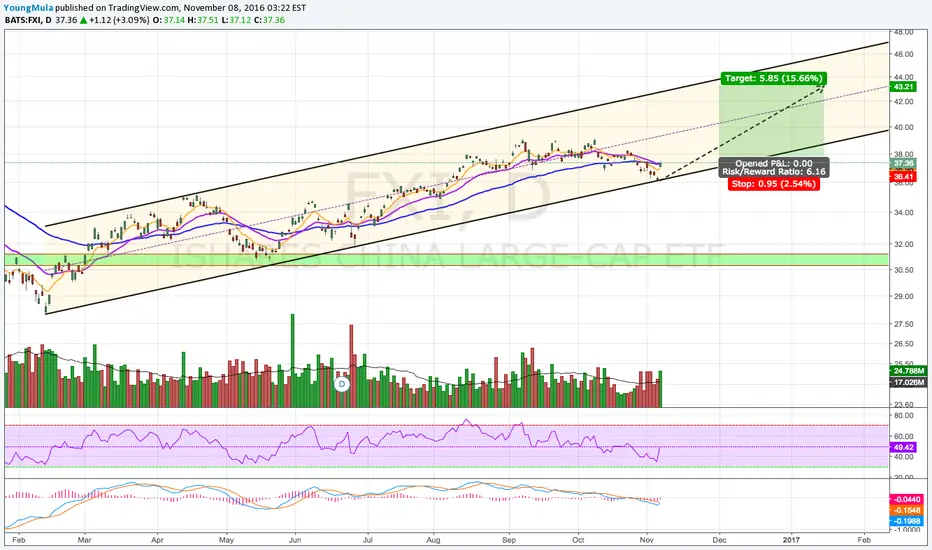Click the 30.50 price scale label
The width and height of the screenshot is (932, 550).
tap(903, 270)
